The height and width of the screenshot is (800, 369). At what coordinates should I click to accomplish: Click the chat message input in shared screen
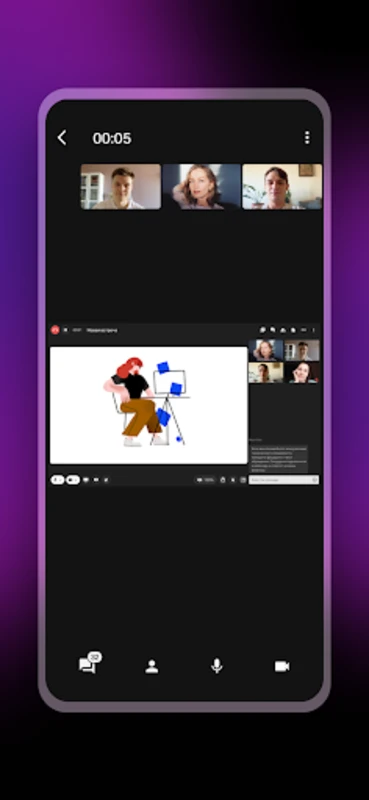click(x=284, y=480)
